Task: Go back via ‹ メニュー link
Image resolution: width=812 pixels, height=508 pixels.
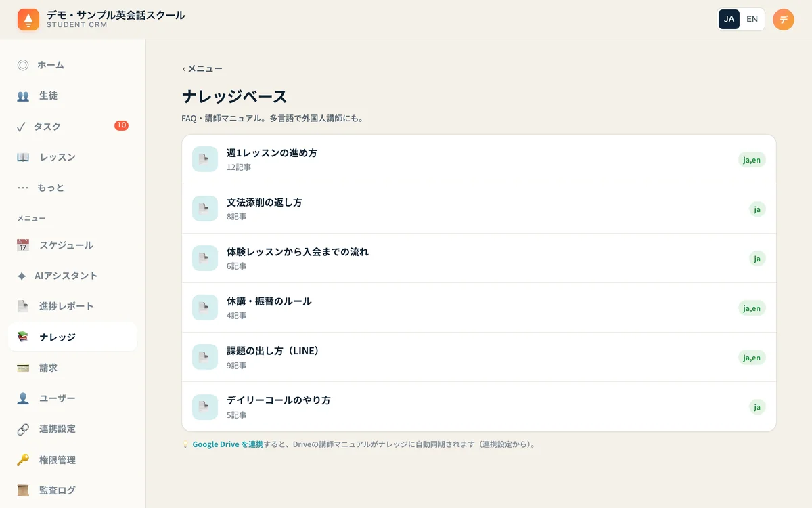Action: click(x=202, y=68)
